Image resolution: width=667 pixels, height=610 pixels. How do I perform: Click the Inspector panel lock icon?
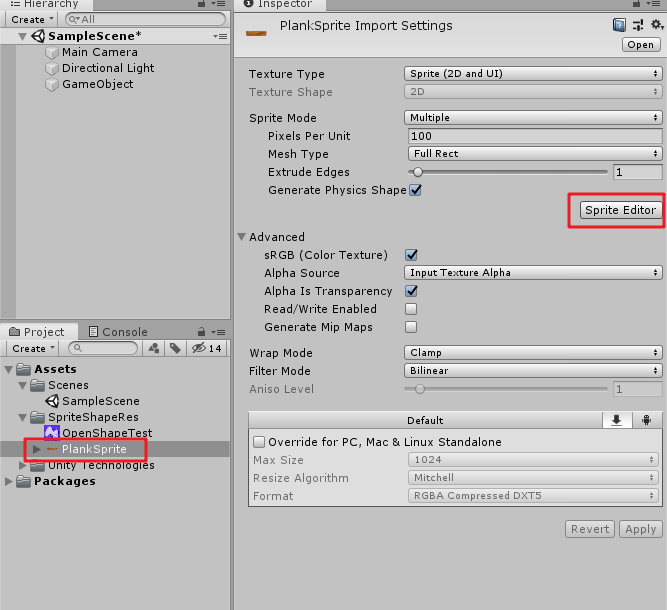(636, 4)
